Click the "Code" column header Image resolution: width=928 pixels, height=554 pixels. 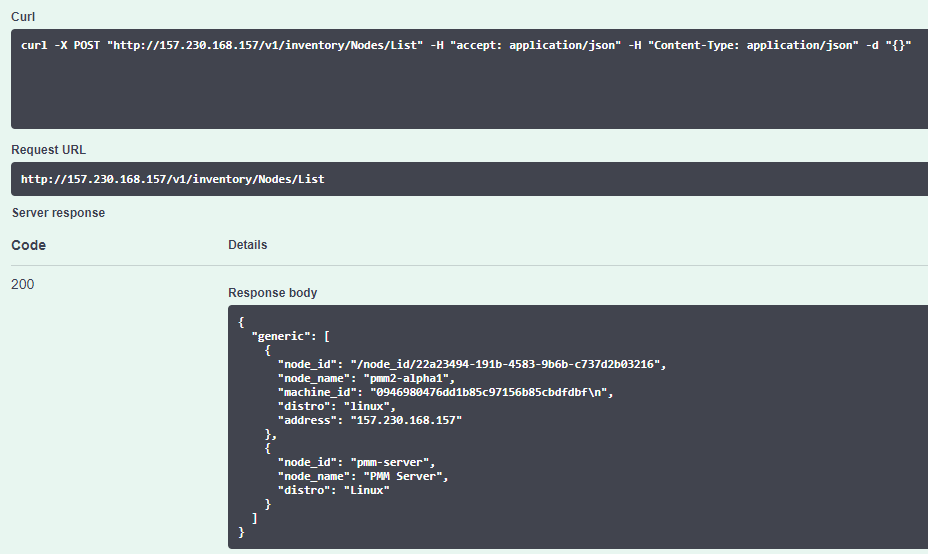click(x=29, y=245)
